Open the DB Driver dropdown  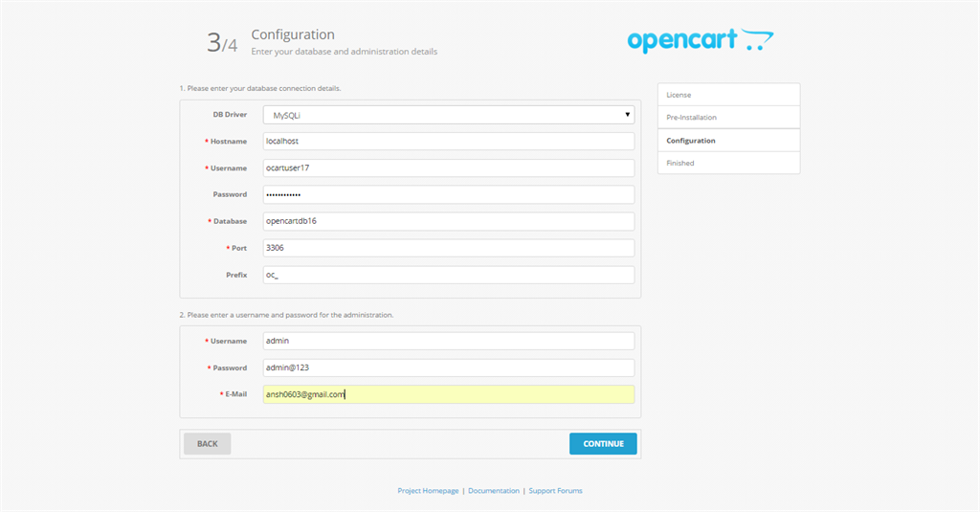click(x=449, y=115)
